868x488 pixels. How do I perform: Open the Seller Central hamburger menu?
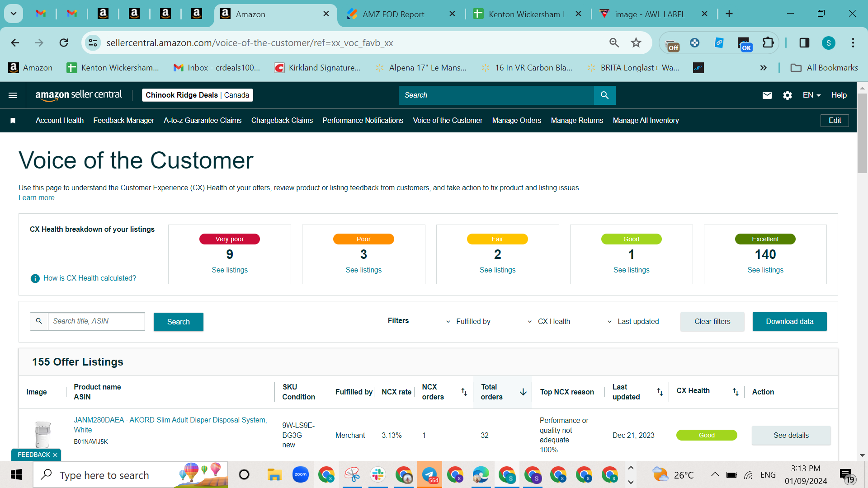13,95
